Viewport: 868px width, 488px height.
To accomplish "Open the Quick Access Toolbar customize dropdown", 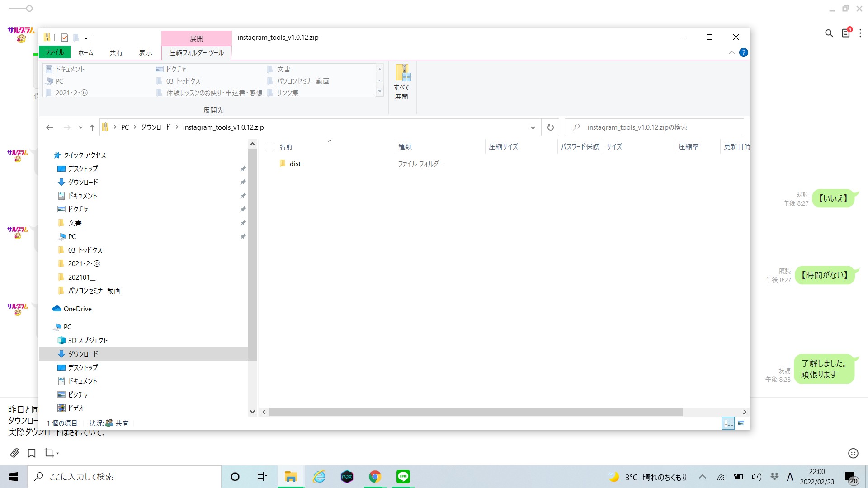I will pyautogui.click(x=86, y=38).
